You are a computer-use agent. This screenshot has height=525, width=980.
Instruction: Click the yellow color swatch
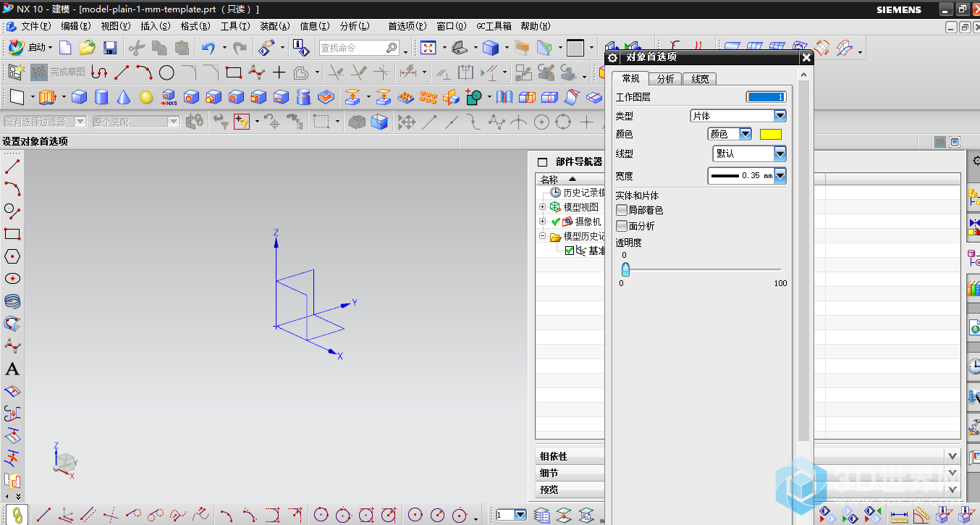click(x=771, y=134)
